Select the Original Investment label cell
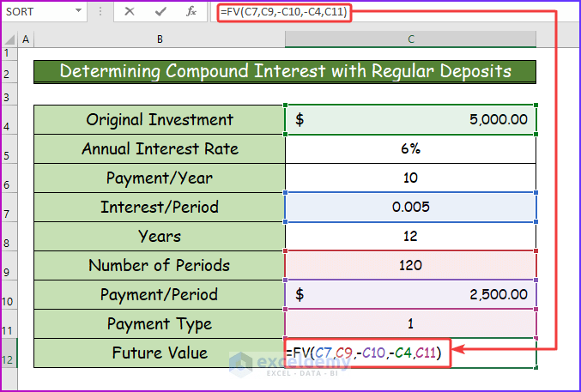 click(160, 120)
